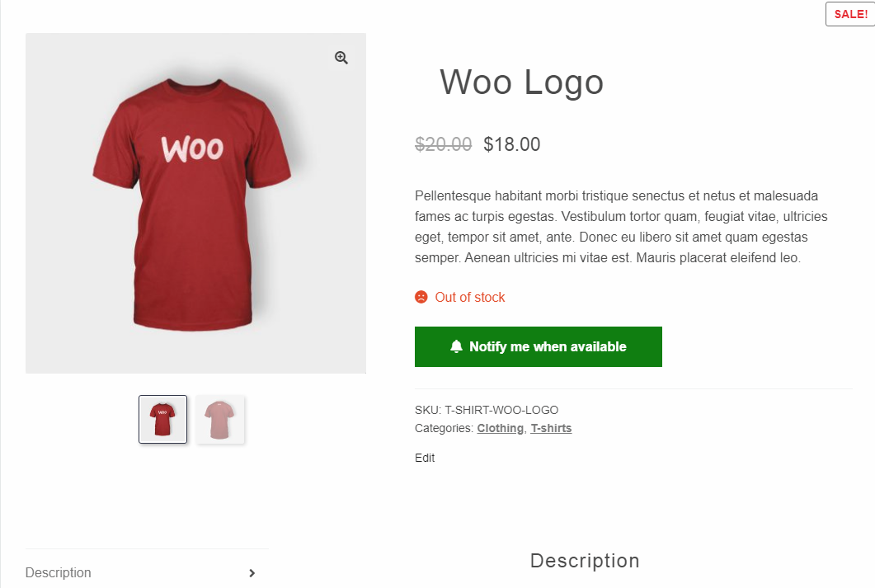Image resolution: width=875 pixels, height=588 pixels.
Task: Select the red Woo t-shirt thumbnail
Action: pos(163,420)
